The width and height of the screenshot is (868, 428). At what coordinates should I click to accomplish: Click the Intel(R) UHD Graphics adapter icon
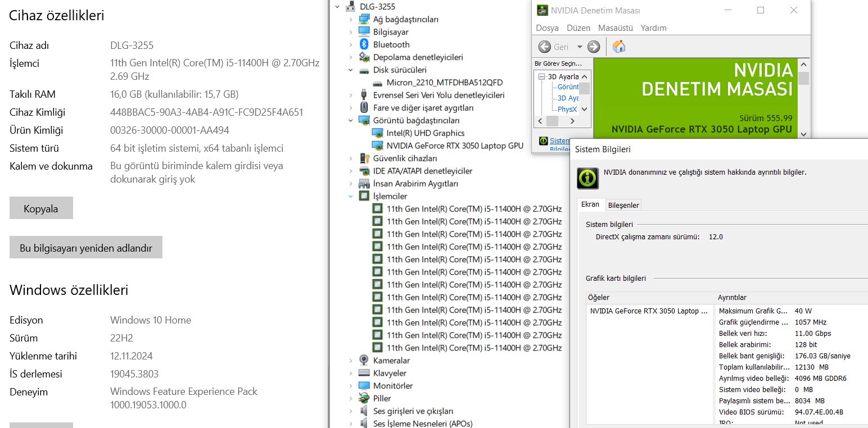377,133
